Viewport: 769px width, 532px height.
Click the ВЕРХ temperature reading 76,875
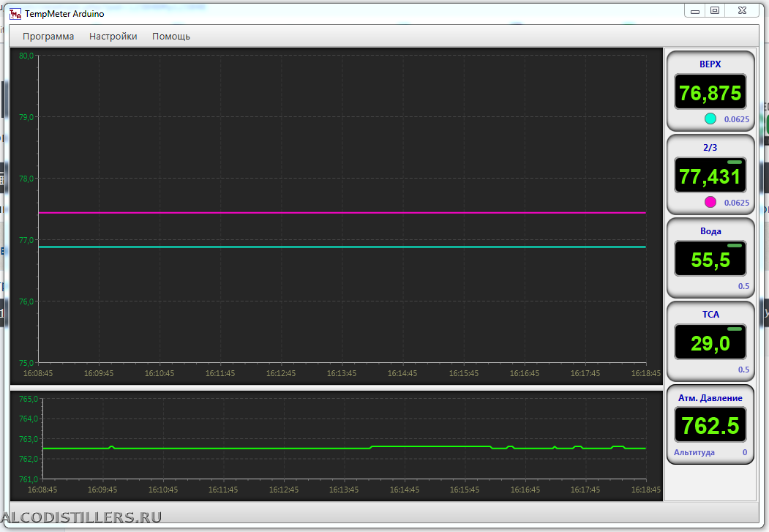(710, 93)
